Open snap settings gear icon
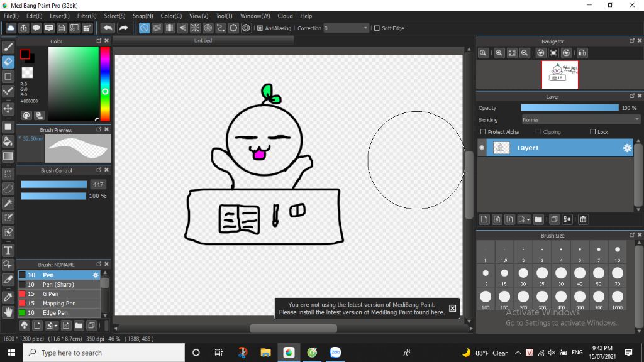This screenshot has width=644, height=362. [x=246, y=28]
